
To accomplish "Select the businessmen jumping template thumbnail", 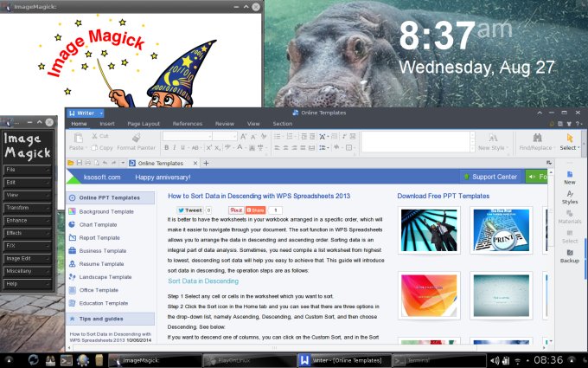I will tap(429, 230).
